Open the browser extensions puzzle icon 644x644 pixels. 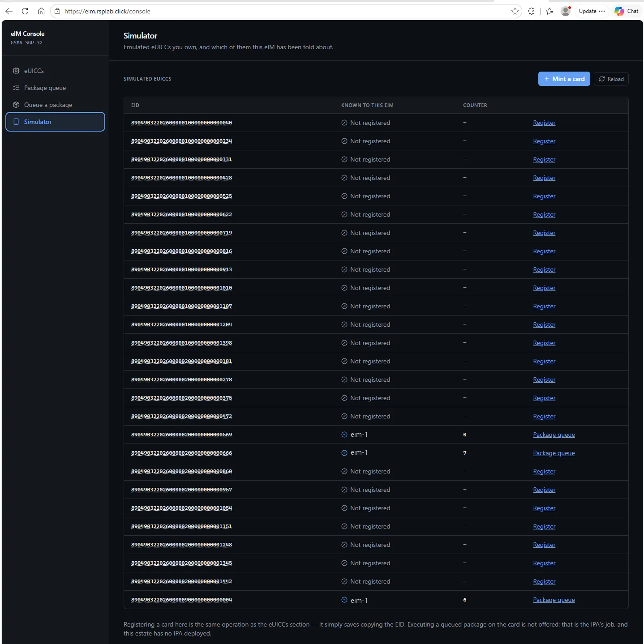coord(531,11)
